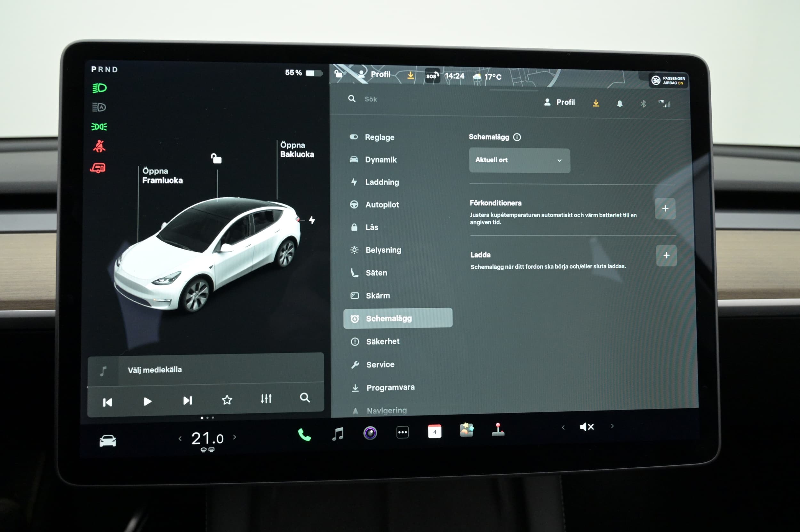Add a Förkonditionera schedule

665,209
